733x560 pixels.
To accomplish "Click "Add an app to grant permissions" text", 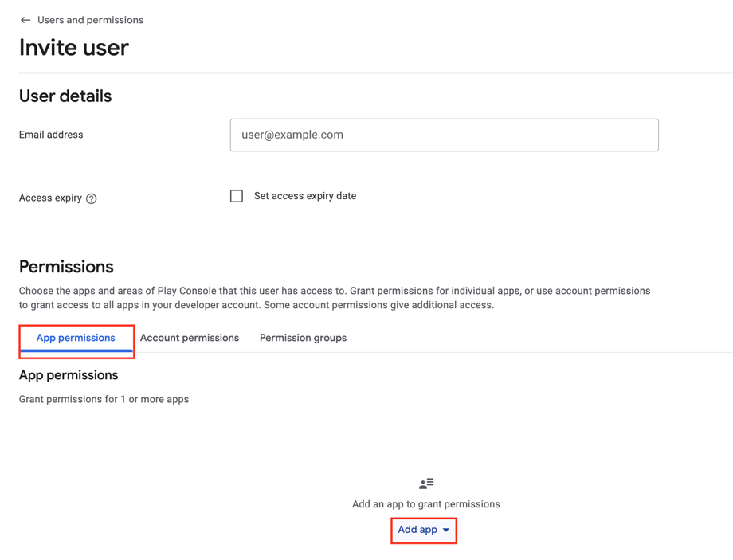I will 426,504.
